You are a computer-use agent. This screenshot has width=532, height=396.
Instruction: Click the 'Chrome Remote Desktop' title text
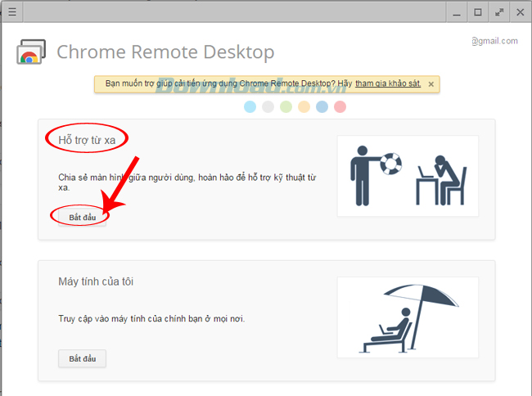165,52
